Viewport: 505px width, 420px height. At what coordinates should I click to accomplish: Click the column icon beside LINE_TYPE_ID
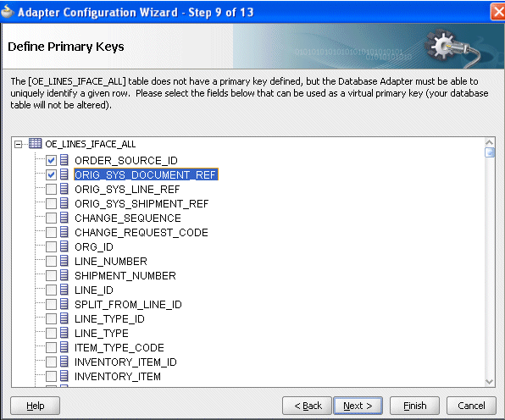(64, 318)
